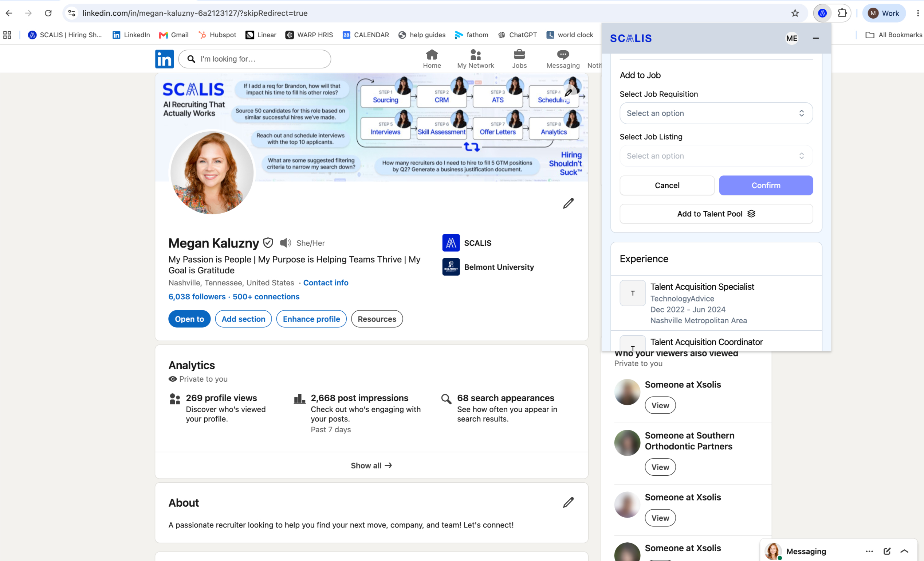Click the site info icon in address bar

point(72,13)
